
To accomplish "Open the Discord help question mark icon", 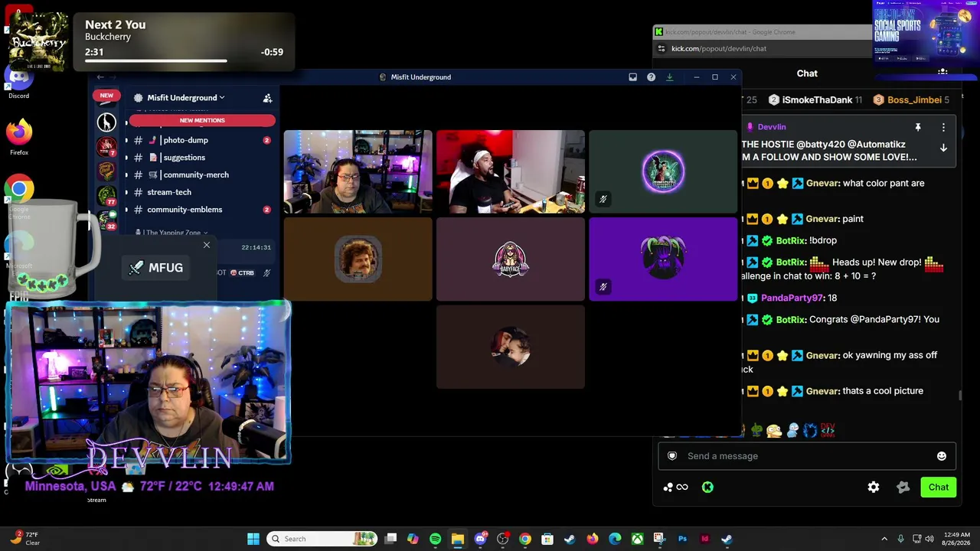I will 651,77.
